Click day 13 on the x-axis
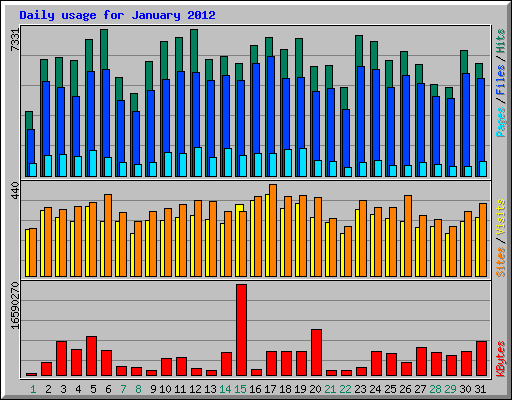The image size is (512, 400). [210, 389]
